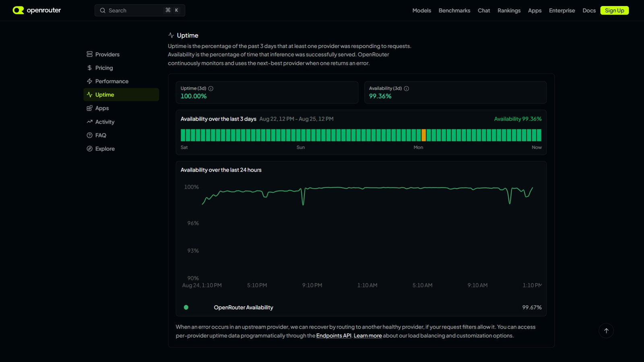Click the OpenRouter Availability legend label
644x362 pixels.
click(244, 307)
